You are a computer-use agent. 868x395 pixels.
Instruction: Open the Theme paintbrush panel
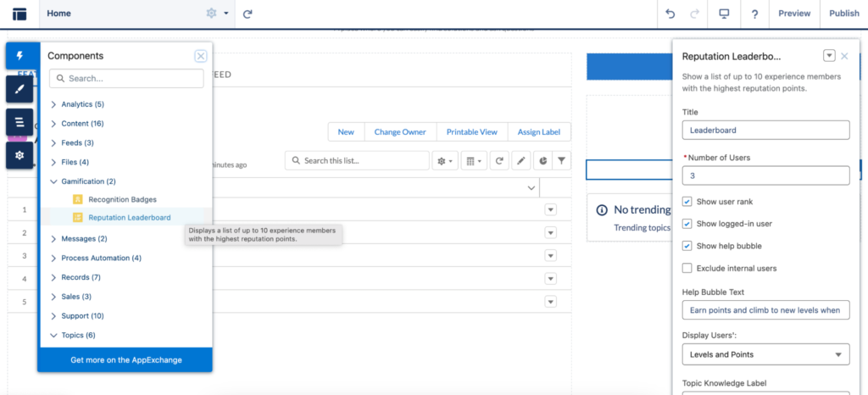(x=20, y=89)
